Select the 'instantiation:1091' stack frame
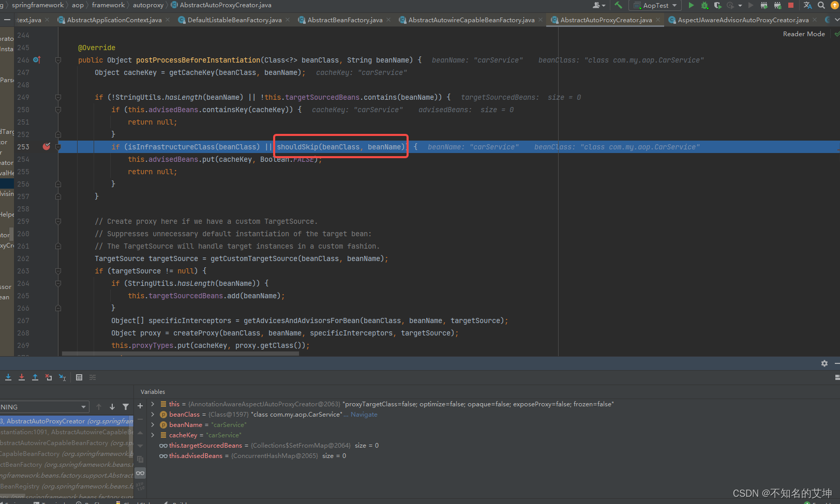 click(67, 432)
